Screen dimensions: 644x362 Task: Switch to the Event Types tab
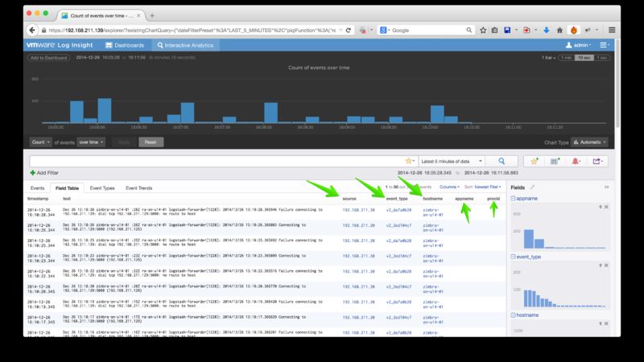[x=102, y=188]
